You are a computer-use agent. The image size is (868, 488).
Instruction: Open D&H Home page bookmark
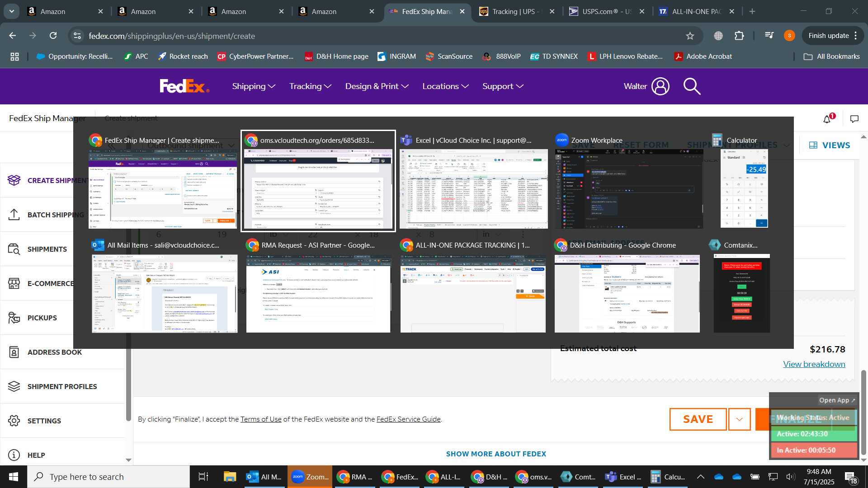pos(336,56)
